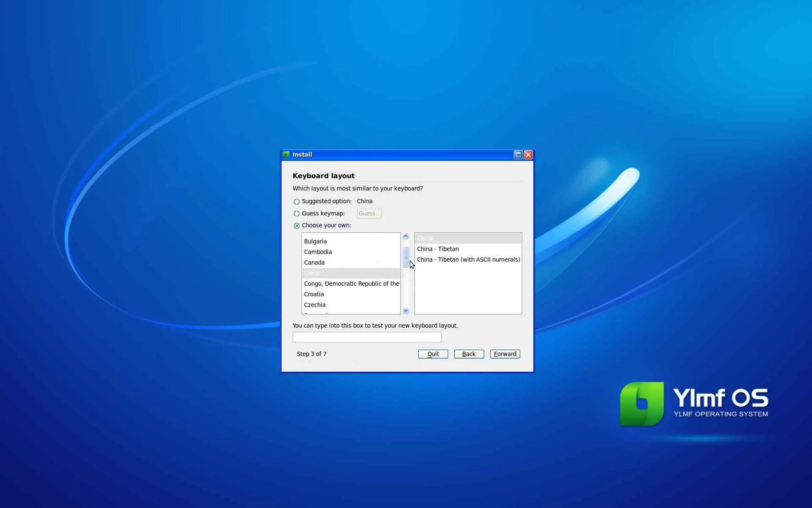
Task: Click the Install window title icon
Action: click(286, 155)
